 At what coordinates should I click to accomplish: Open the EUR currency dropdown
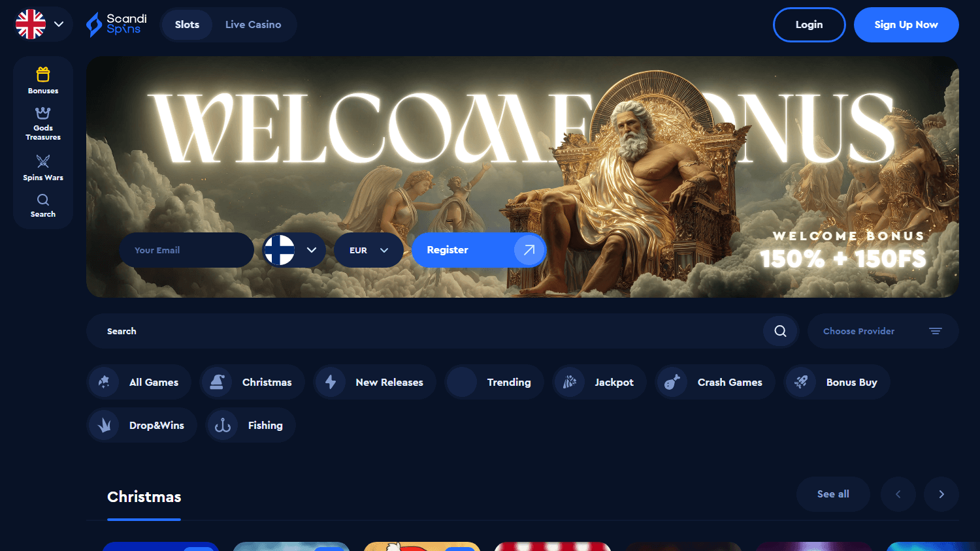point(368,250)
